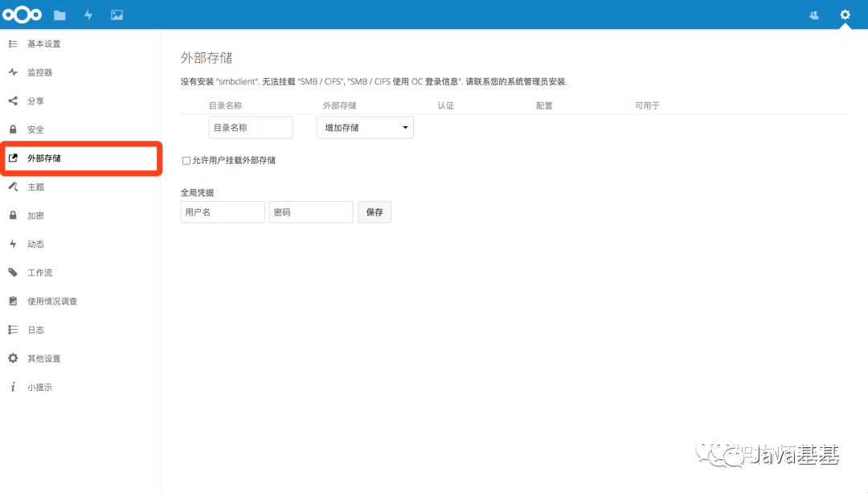Open the Activity lightning icon in header
868x493 pixels.
[88, 15]
